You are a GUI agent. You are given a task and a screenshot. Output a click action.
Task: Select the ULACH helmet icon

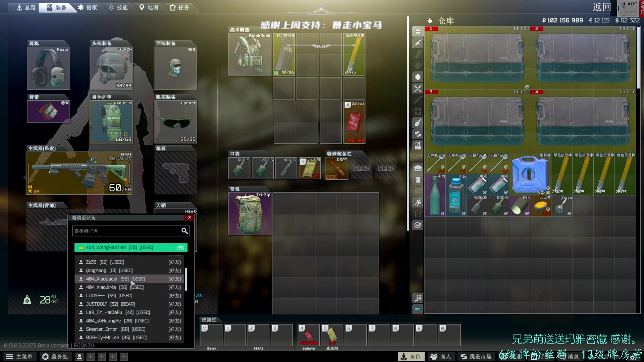pos(111,68)
